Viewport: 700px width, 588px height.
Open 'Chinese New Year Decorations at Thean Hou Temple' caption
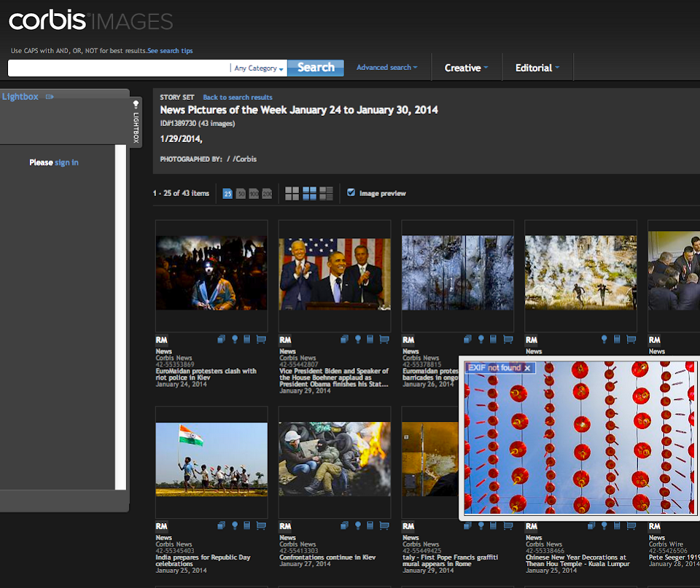(577, 560)
